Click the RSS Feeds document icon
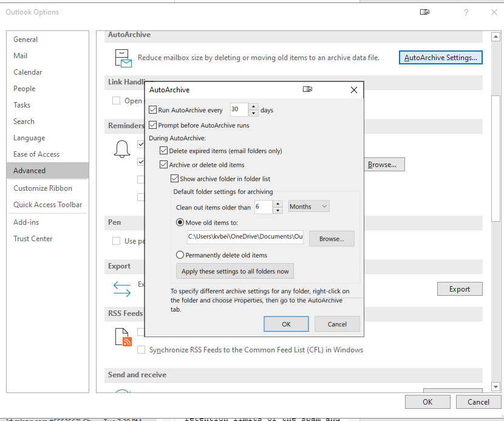This screenshot has height=421, width=504. 123,337
